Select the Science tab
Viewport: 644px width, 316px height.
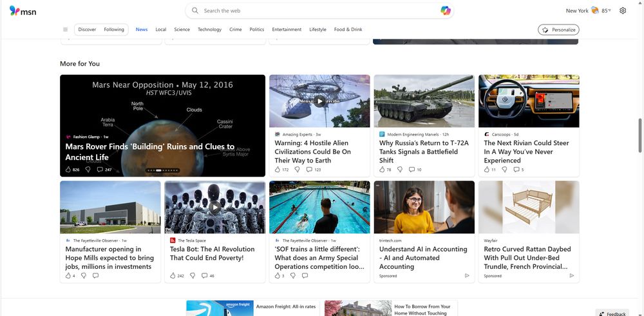click(x=182, y=30)
